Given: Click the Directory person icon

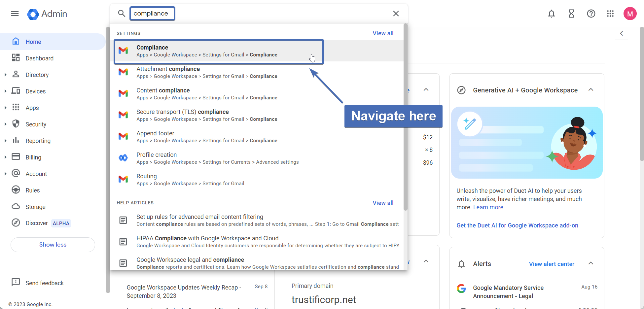Looking at the screenshot, I should pos(16,74).
